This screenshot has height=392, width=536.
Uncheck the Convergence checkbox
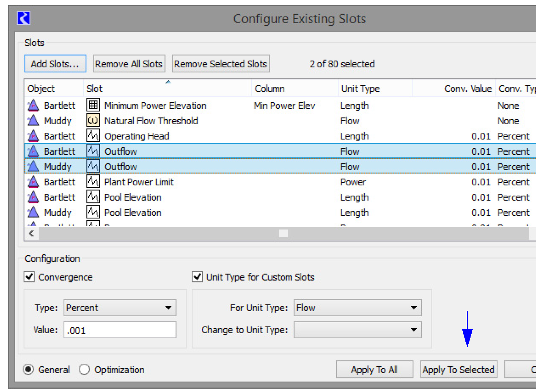click(29, 277)
